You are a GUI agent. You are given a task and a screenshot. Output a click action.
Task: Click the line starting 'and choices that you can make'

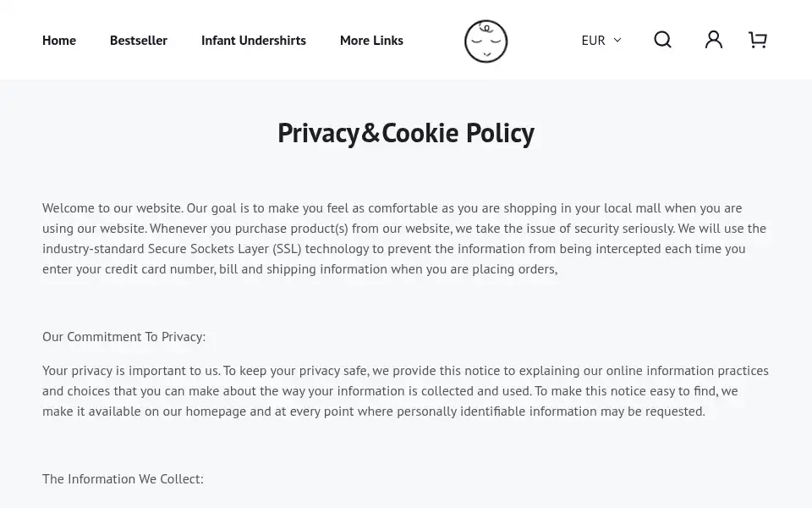click(x=390, y=391)
